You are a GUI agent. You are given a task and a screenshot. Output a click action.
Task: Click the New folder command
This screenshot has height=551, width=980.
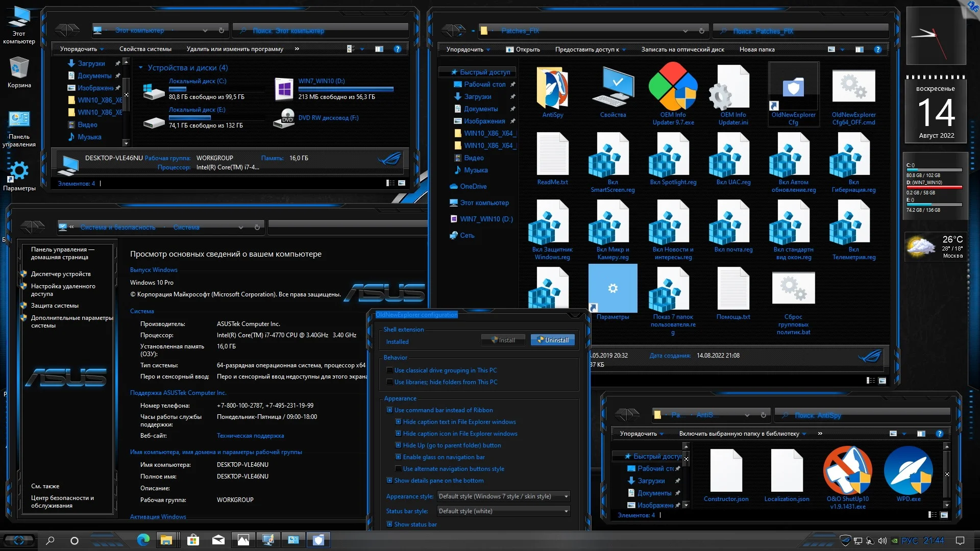point(756,49)
